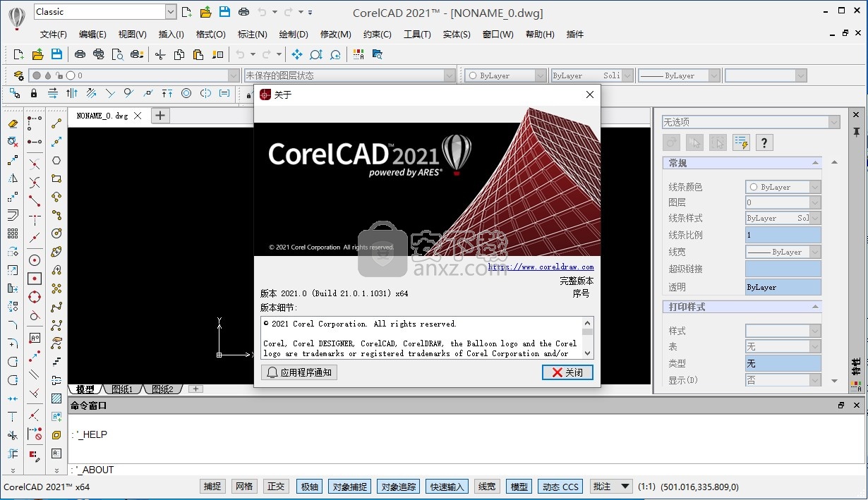Activate the Pan four-arrow tool
This screenshot has height=500, width=868.
pyautogui.click(x=297, y=54)
